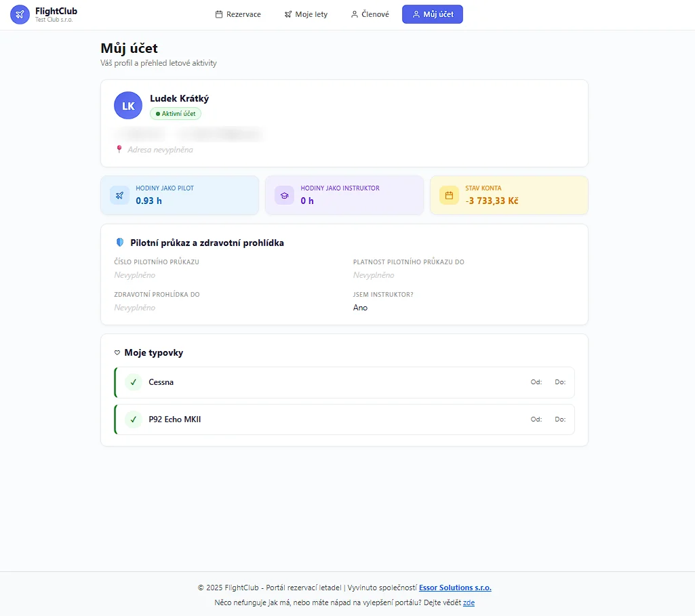Click the 'Ano' instructor value
695x616 pixels.
coord(360,308)
